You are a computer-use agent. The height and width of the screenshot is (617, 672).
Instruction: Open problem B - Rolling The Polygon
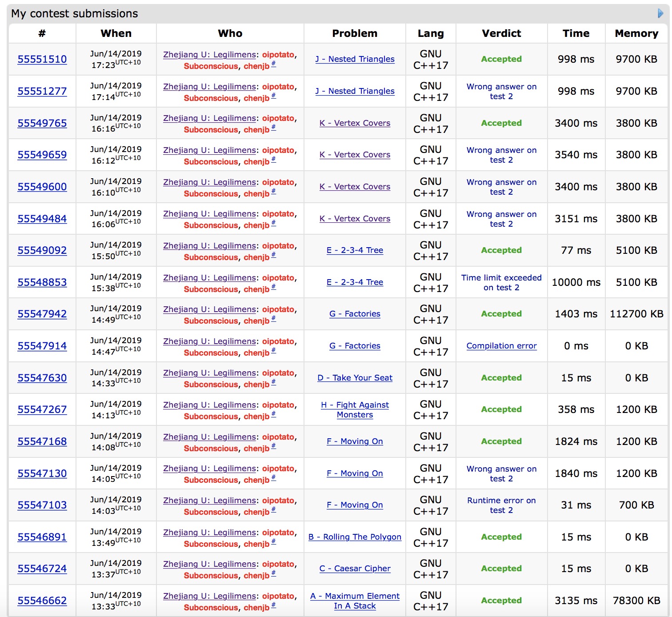[355, 537]
